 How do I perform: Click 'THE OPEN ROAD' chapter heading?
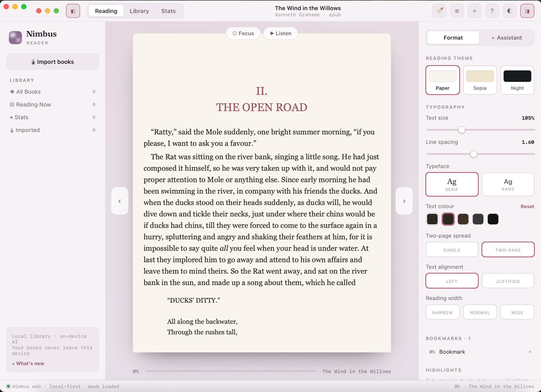click(262, 107)
